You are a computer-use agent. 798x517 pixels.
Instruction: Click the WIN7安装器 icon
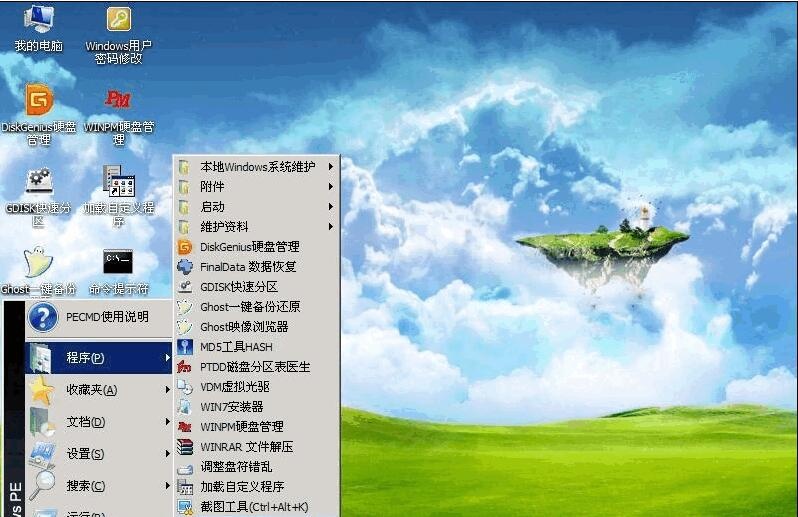pos(184,407)
